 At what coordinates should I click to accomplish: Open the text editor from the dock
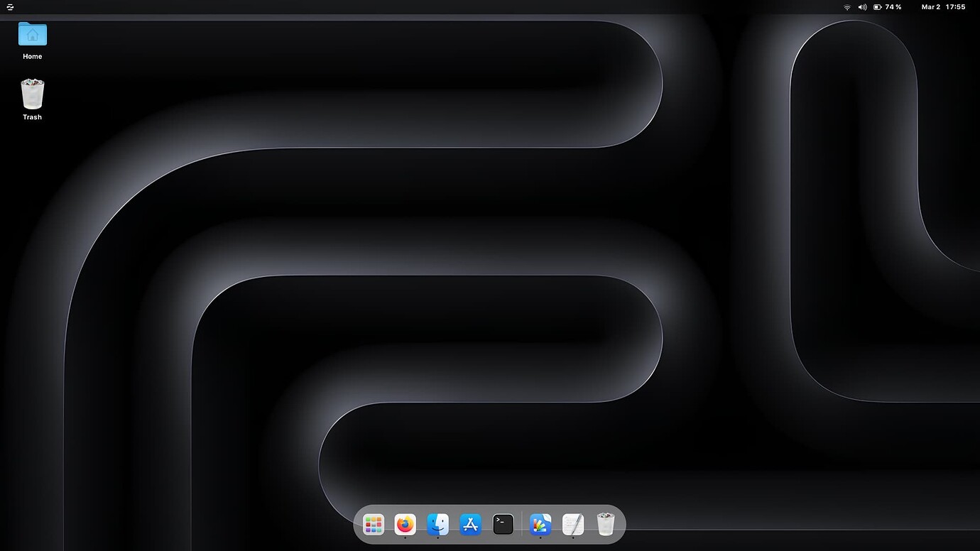tap(573, 524)
